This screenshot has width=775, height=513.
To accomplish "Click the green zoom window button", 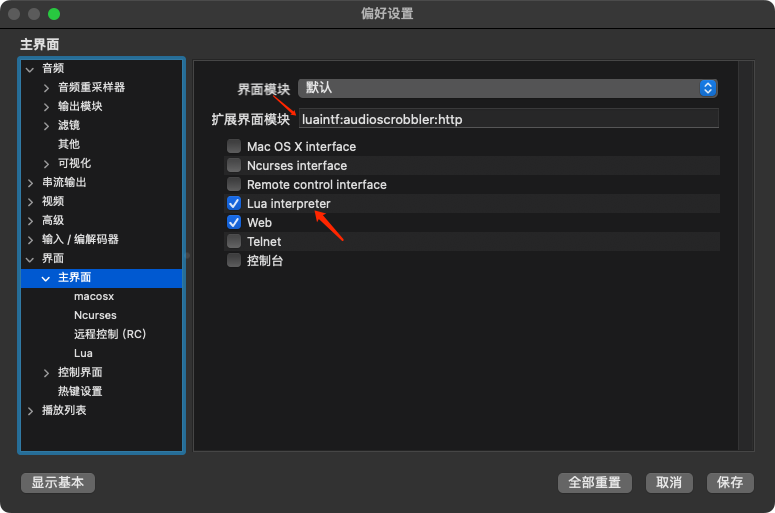I will pos(54,14).
